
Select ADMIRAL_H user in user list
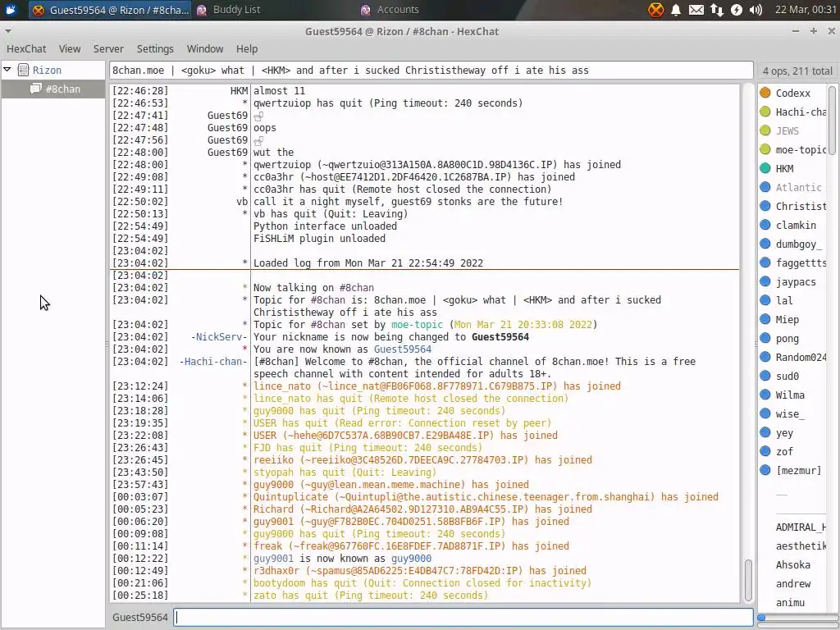[x=801, y=527]
